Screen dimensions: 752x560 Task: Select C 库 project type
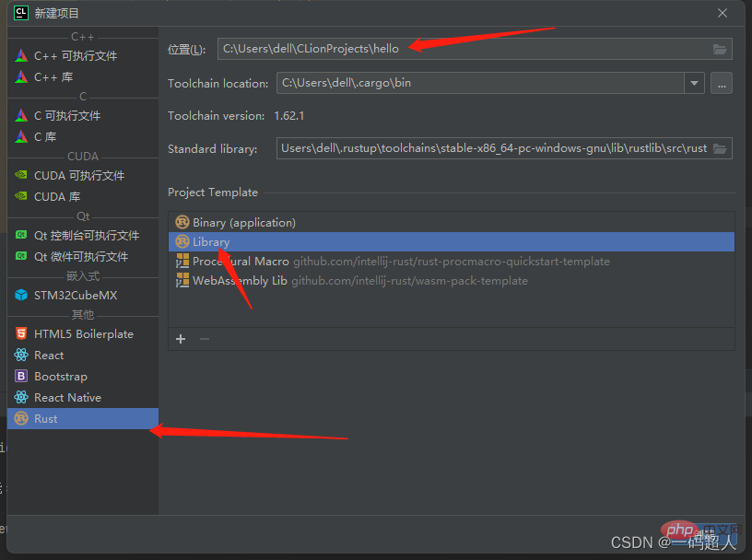tap(83, 136)
